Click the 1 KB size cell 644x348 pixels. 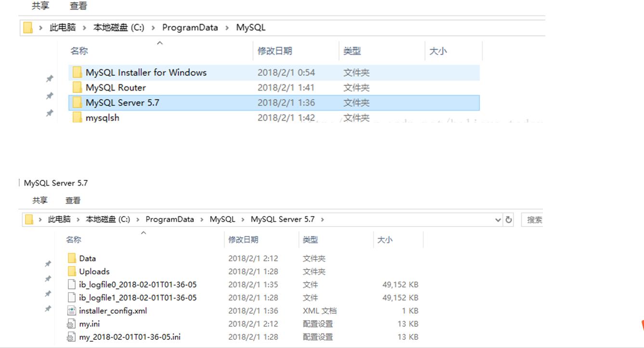410,311
